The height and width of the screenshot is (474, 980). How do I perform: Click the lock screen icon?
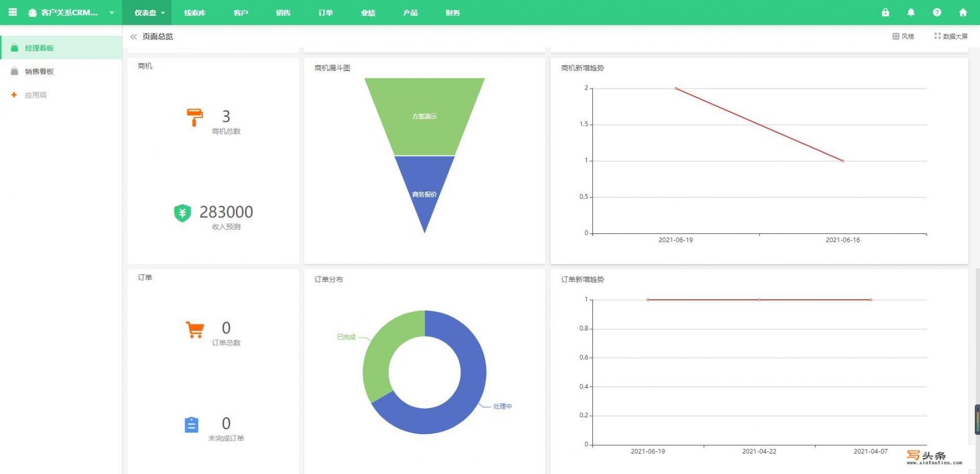click(885, 12)
